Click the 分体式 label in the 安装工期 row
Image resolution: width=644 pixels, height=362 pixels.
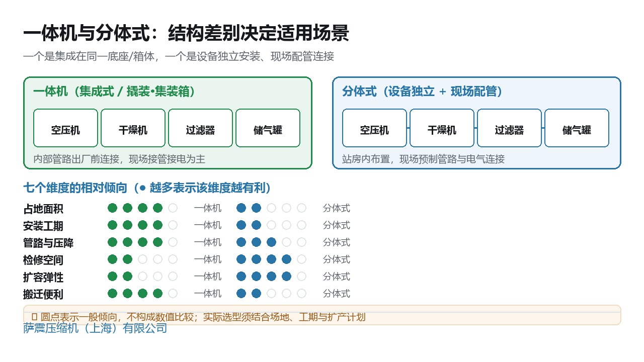(337, 225)
